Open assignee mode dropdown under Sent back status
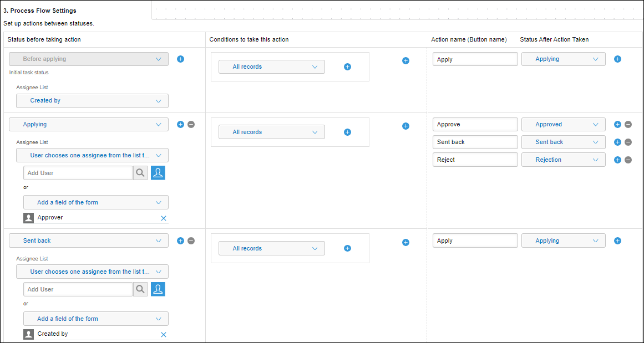 pos(93,272)
